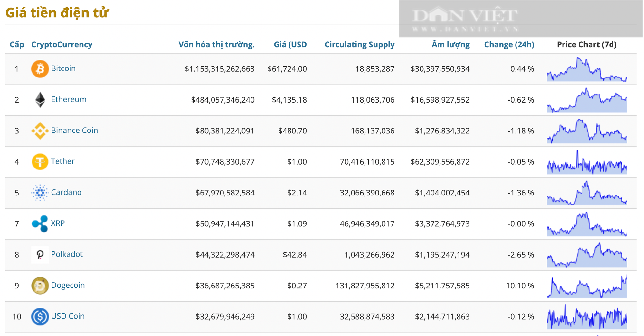Select volume $5,211,757,585
Viewport: 644px width, 336px height.
point(442,286)
